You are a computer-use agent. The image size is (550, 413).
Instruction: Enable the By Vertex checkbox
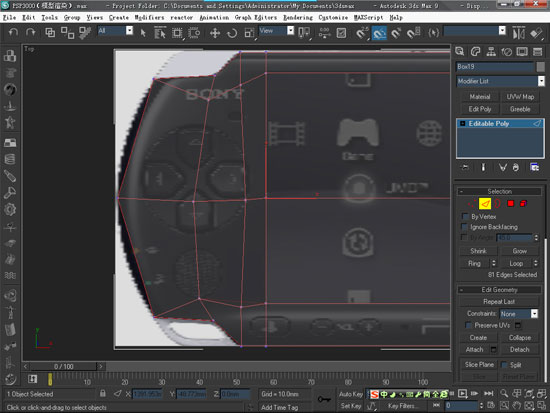[x=465, y=216]
